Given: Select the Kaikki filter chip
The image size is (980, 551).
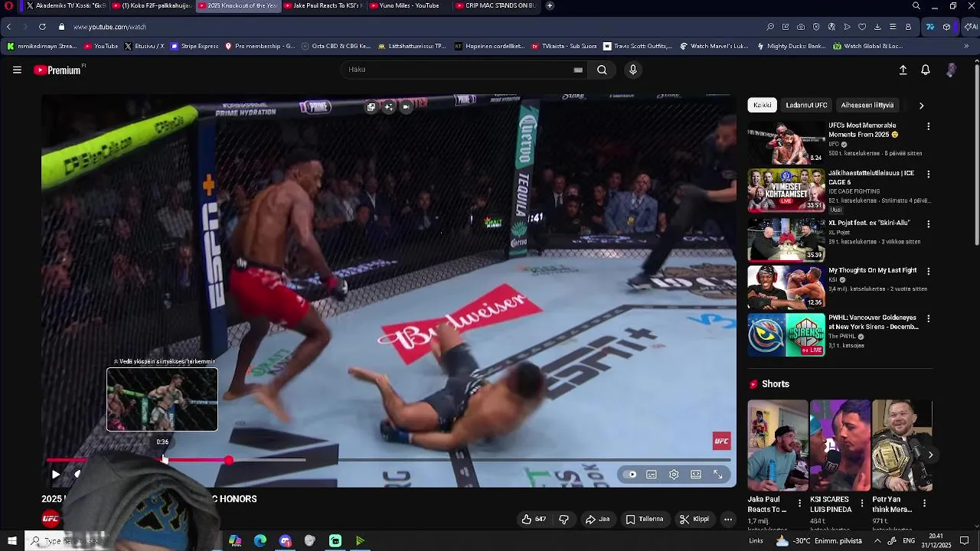Looking at the screenshot, I should (x=763, y=105).
